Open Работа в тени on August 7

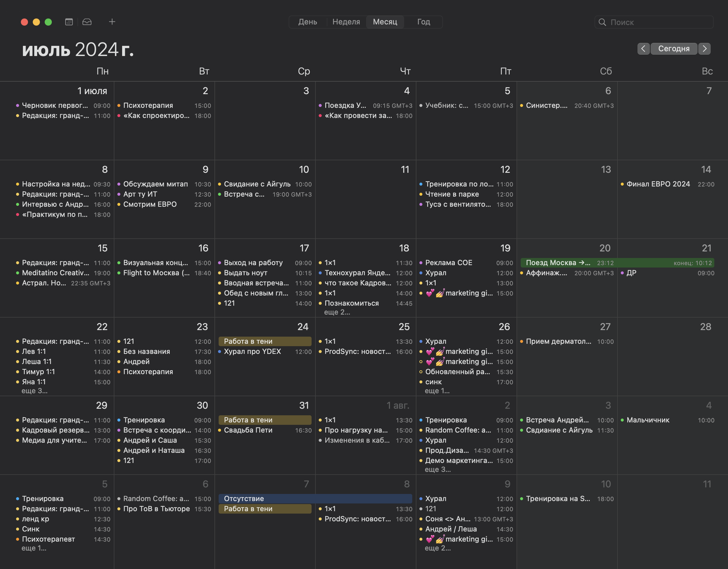tap(265, 509)
